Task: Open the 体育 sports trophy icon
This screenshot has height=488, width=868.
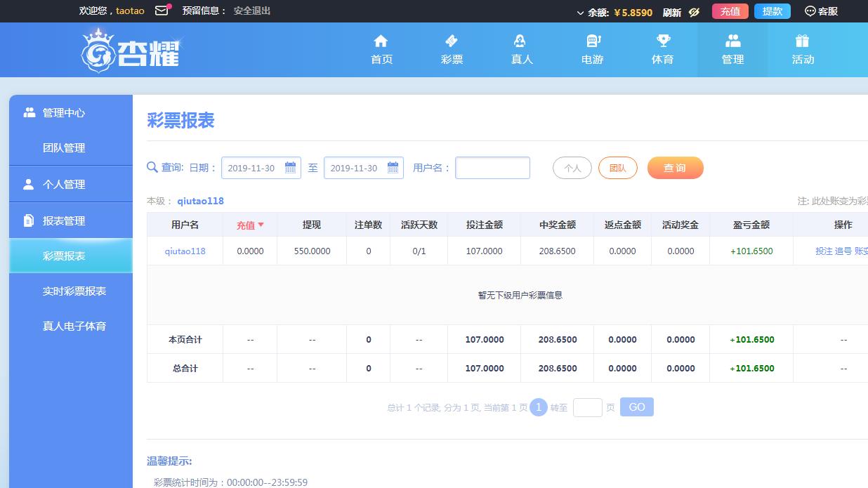Action: [663, 41]
